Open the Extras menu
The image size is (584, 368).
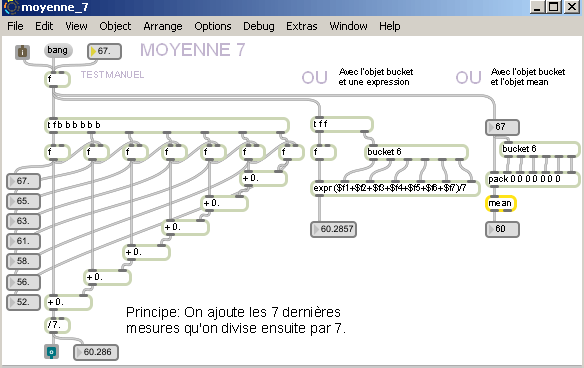tap(302, 26)
